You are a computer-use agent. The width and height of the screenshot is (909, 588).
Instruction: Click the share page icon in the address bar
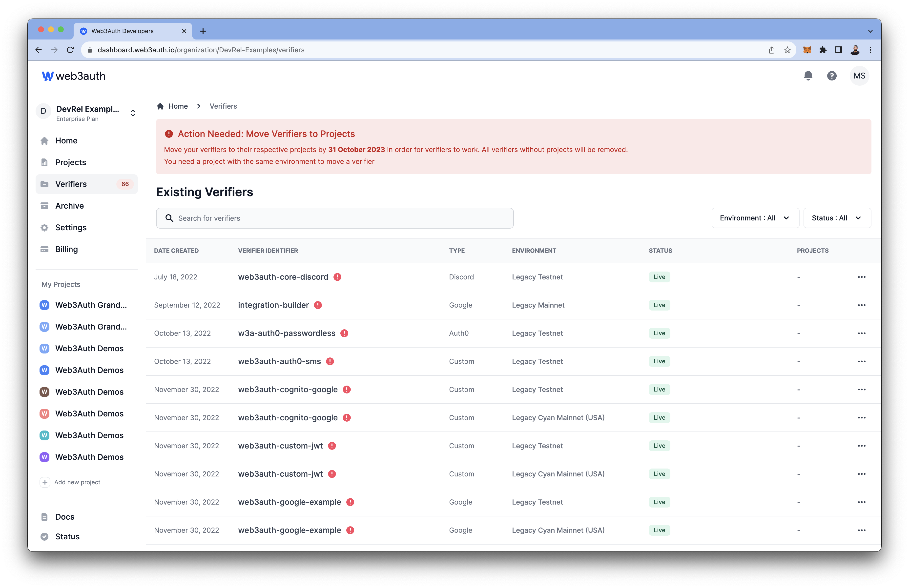coord(771,50)
